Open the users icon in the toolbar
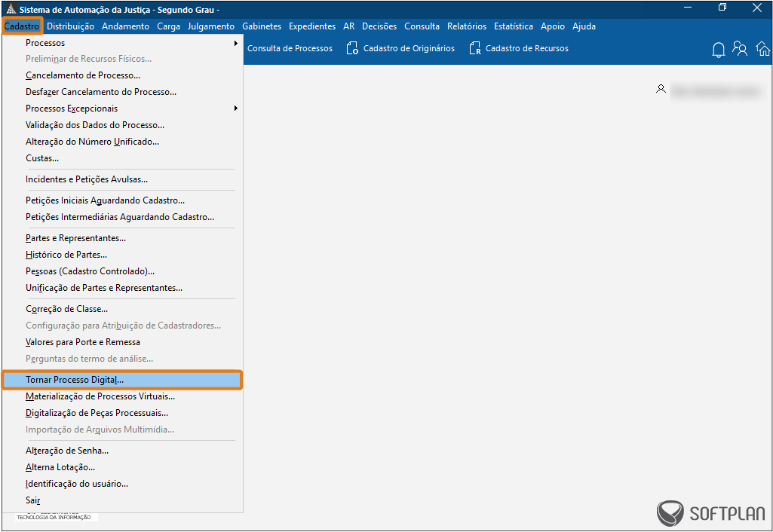 pos(740,49)
